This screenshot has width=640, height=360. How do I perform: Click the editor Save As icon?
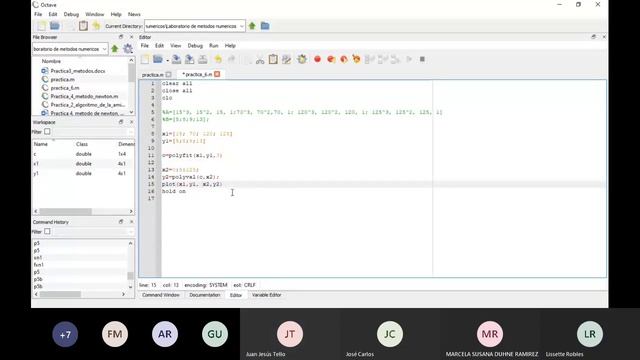pos(189,59)
